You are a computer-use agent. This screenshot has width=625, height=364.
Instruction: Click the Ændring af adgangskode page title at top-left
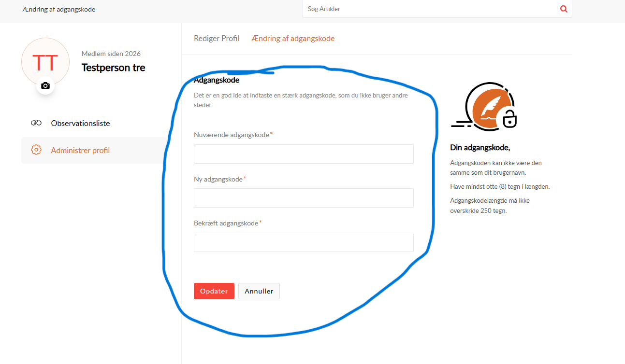pyautogui.click(x=59, y=9)
